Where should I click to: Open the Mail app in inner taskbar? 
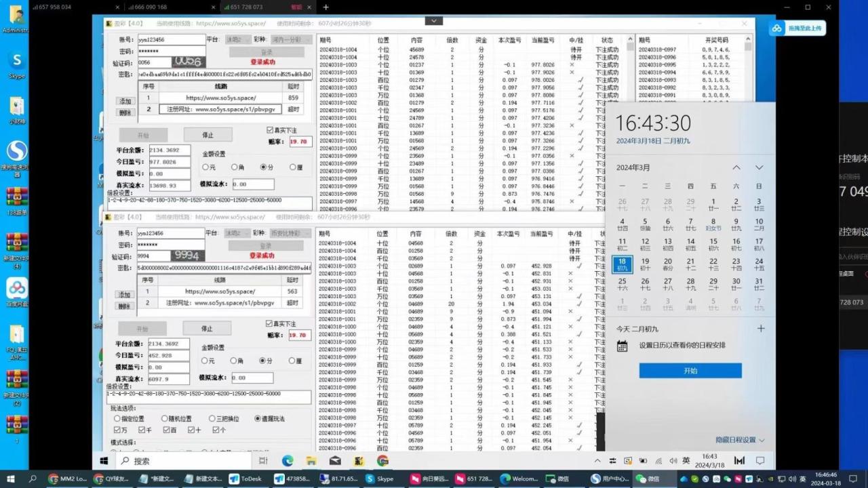point(335,461)
